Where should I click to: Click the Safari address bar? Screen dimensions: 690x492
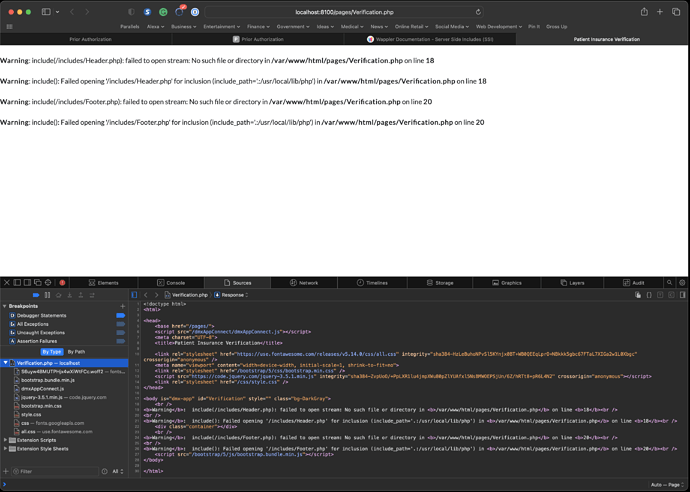[344, 12]
